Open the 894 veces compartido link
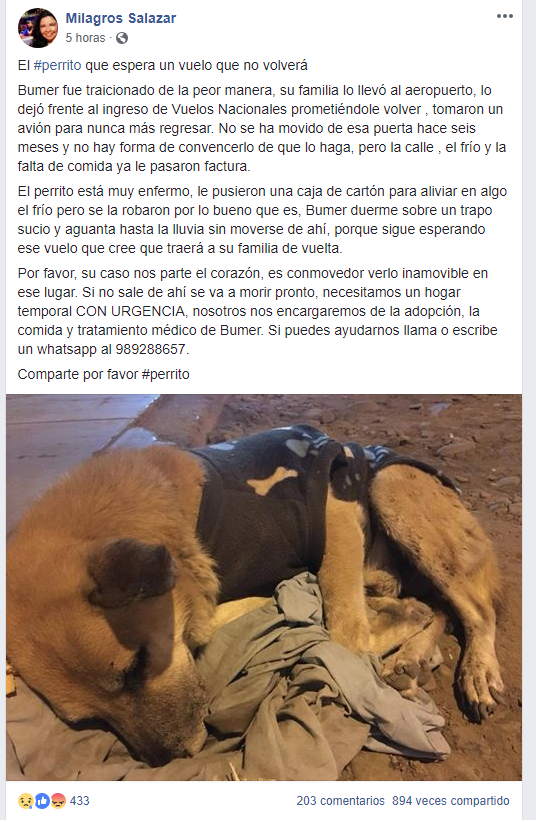536x822 pixels. pyautogui.click(x=451, y=801)
